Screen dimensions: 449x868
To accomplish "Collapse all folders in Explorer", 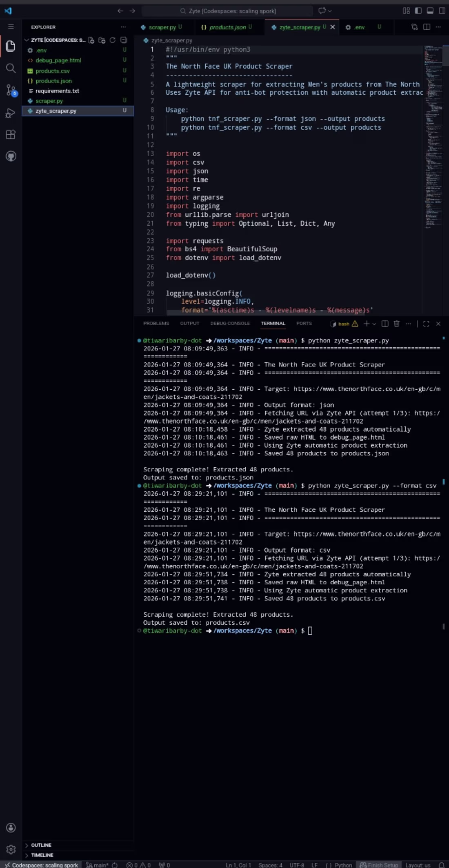I will pyautogui.click(x=124, y=40).
